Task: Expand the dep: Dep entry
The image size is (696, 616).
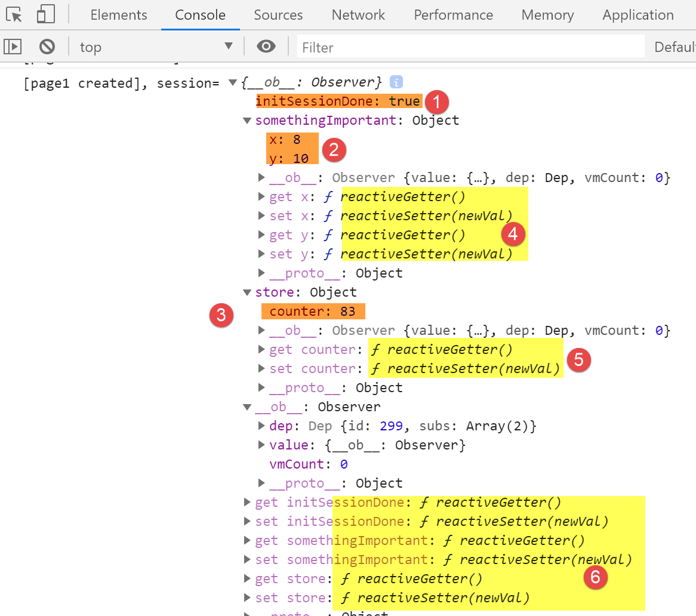Action: tap(261, 426)
